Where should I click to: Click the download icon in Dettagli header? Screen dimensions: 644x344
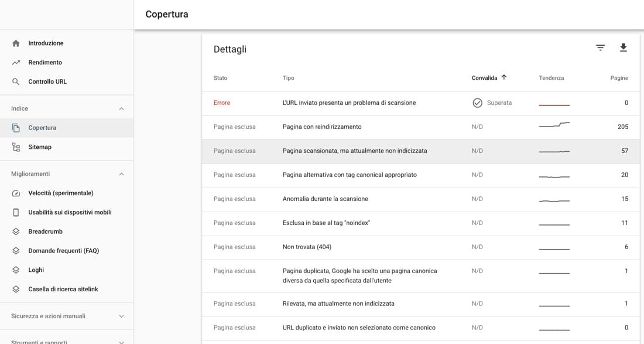623,47
